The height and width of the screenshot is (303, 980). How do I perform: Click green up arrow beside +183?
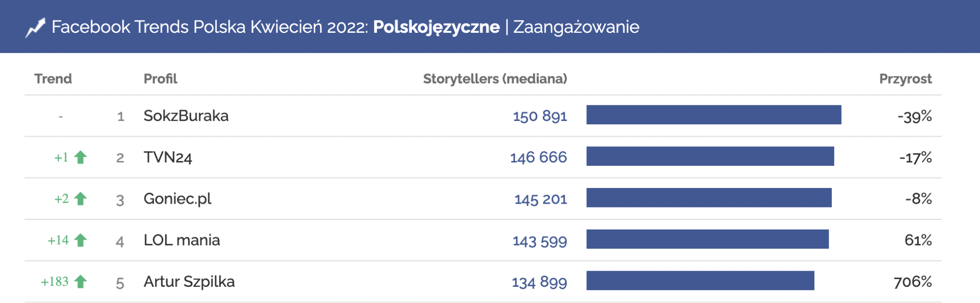coord(80,282)
